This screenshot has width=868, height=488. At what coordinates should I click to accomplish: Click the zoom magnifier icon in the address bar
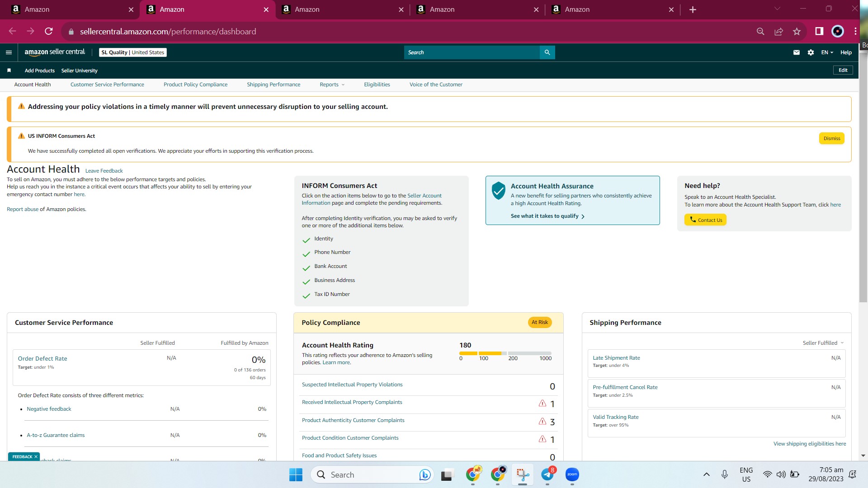coord(760,31)
